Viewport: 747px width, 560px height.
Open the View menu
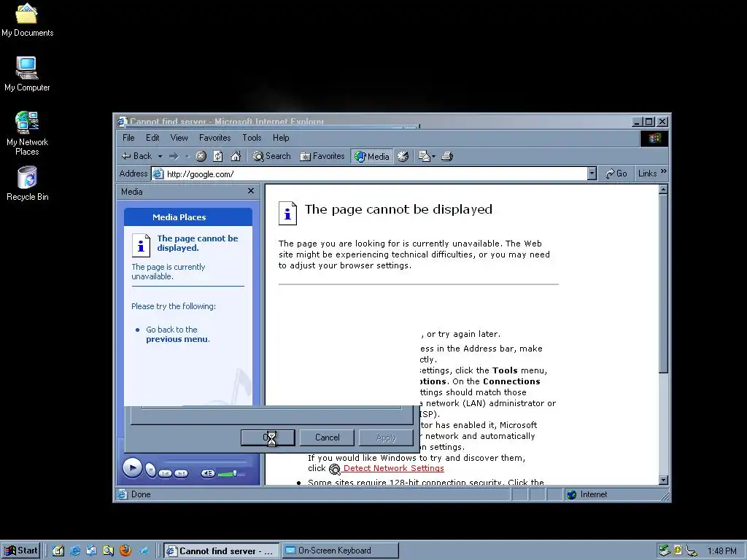pos(179,138)
